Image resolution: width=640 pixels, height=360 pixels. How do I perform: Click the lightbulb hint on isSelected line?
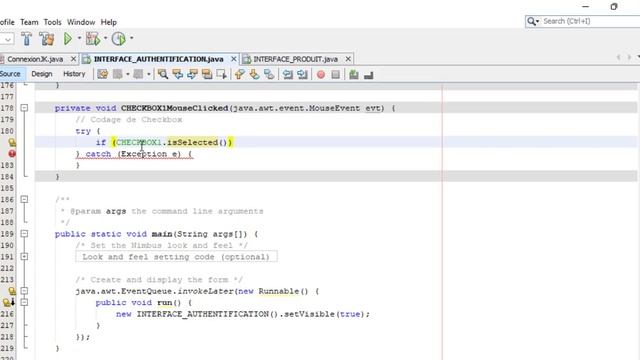pyautogui.click(x=12, y=142)
